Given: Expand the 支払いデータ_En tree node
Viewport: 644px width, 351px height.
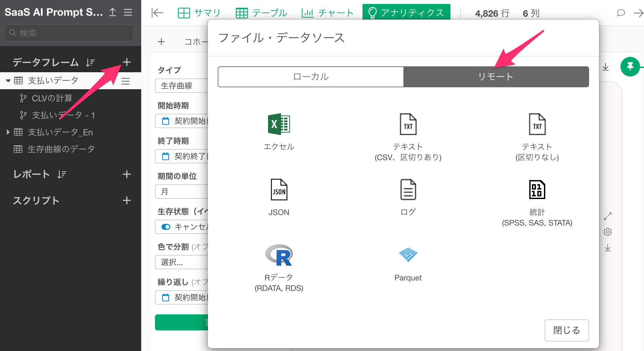Looking at the screenshot, I should pyautogui.click(x=8, y=132).
